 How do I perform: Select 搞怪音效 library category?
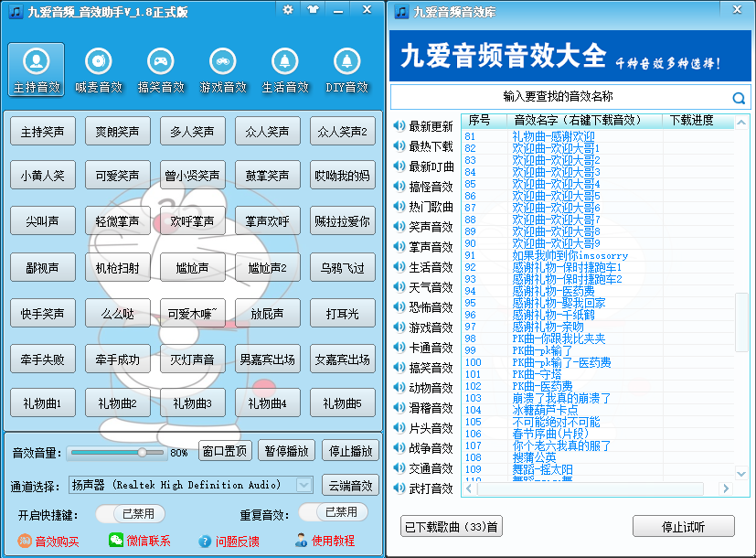click(423, 187)
